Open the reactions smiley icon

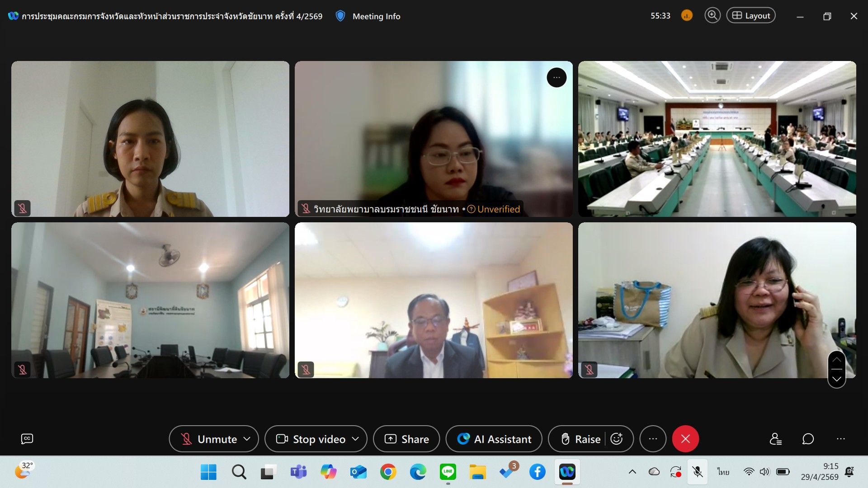[617, 439]
